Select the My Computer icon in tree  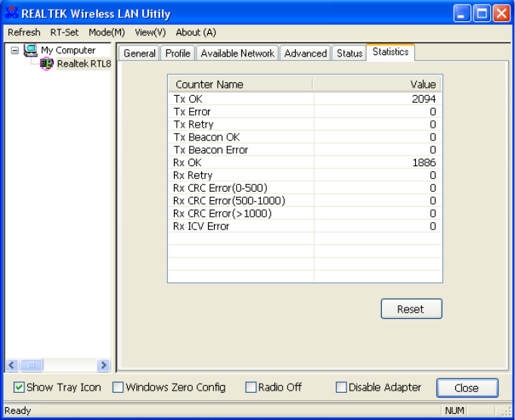pyautogui.click(x=30, y=50)
